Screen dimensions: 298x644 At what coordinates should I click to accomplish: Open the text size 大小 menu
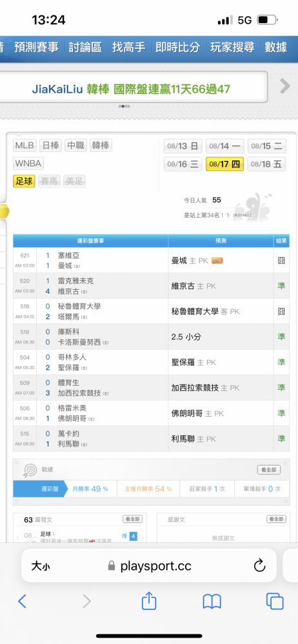point(41,566)
